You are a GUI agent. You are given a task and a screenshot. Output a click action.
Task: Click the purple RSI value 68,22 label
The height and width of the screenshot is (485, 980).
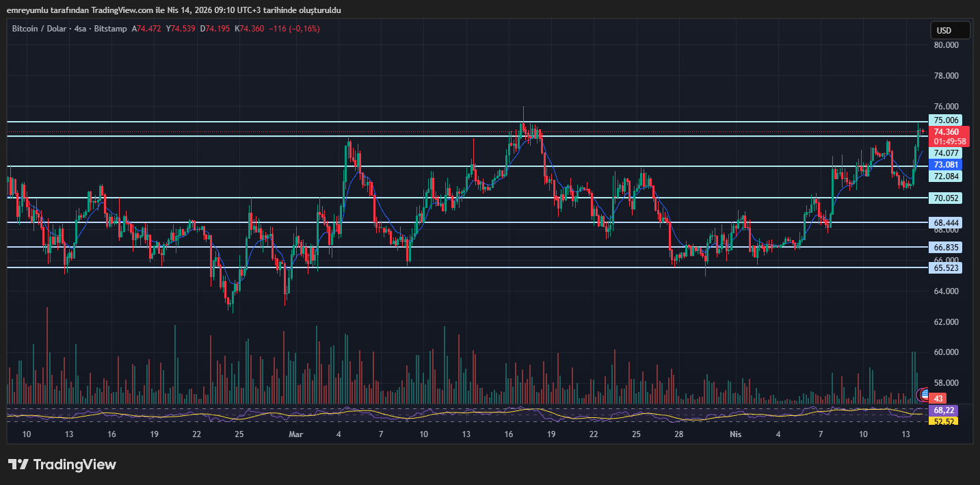[944, 410]
